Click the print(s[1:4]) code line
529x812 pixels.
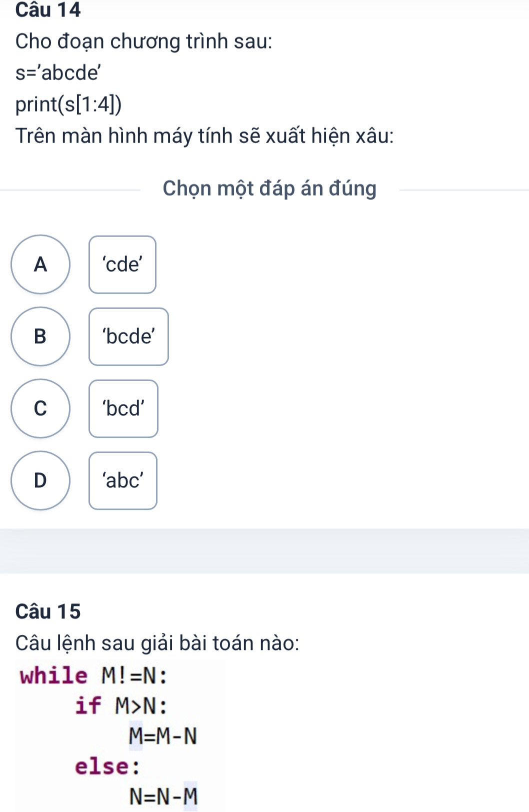pyautogui.click(x=68, y=105)
